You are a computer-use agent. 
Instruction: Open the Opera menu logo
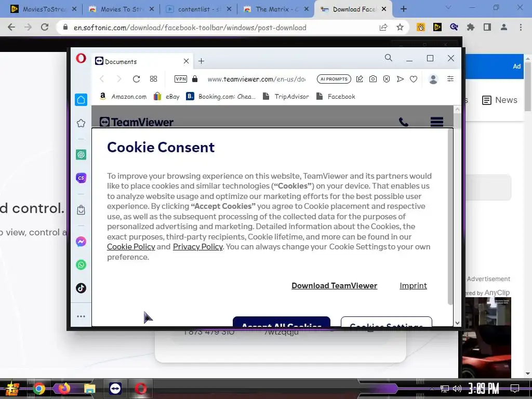point(81,58)
